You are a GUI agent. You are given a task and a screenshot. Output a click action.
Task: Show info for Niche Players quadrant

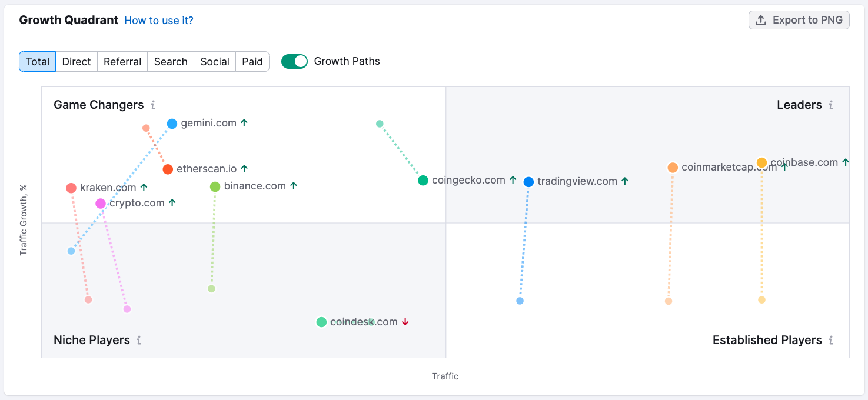pos(139,340)
